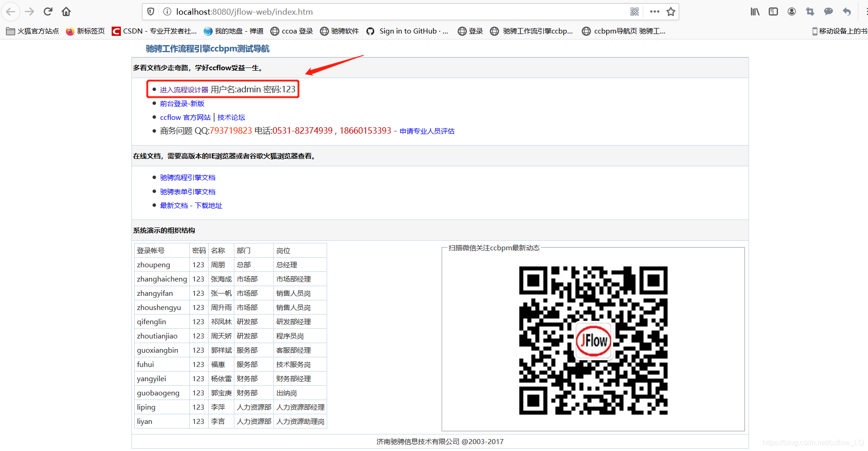868x451 pixels.
Task: Open the Firefox account icon
Action: (x=792, y=11)
